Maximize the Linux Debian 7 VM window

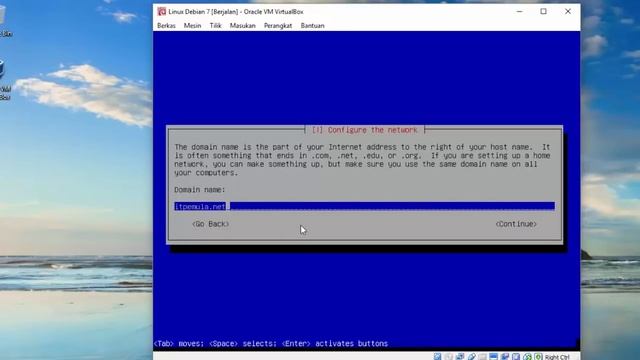click(544, 12)
